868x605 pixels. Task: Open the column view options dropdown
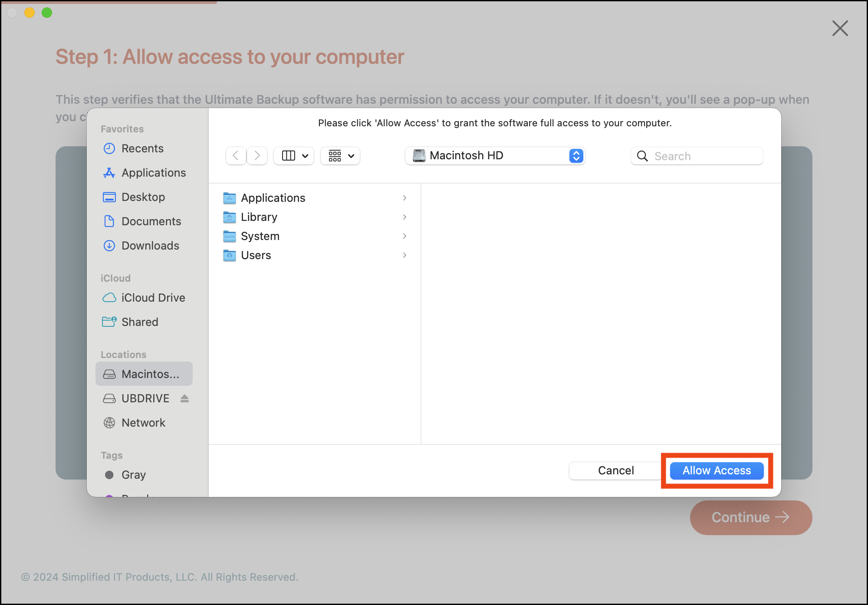click(294, 156)
